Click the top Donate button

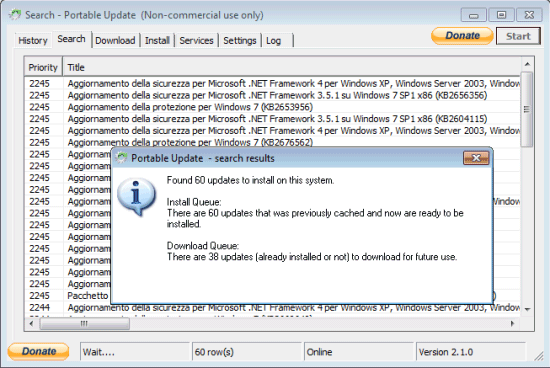pyautogui.click(x=462, y=36)
